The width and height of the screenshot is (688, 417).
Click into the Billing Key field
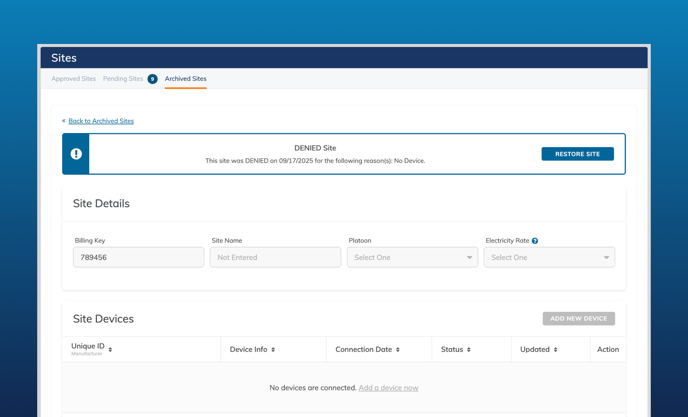tap(138, 257)
